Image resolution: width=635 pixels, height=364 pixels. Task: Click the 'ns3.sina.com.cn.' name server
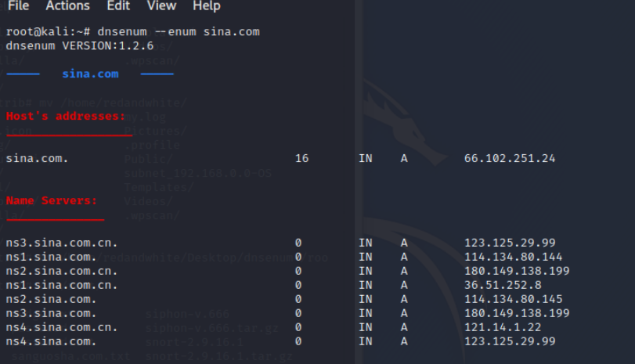(x=62, y=243)
